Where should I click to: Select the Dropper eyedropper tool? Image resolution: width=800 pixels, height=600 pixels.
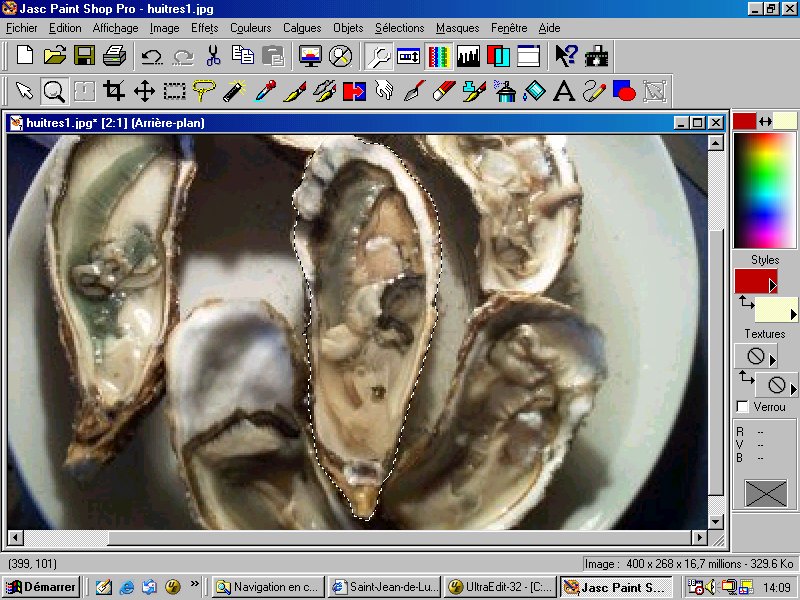point(264,91)
